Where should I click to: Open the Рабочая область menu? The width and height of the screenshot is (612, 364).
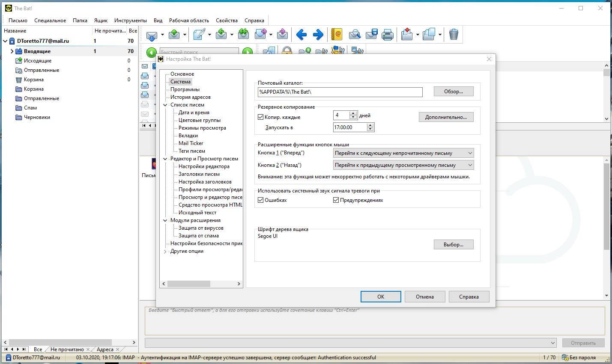pyautogui.click(x=189, y=20)
